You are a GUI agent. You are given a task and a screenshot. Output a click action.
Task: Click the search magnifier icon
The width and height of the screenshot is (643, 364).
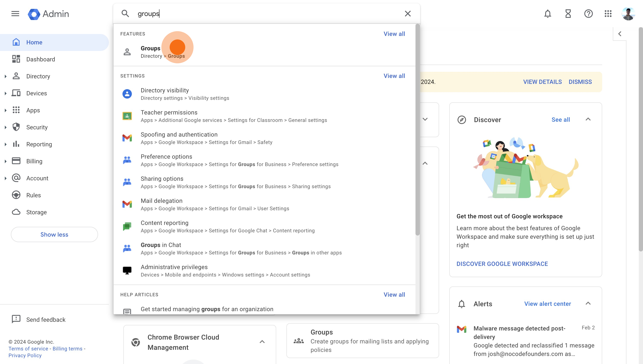point(125,14)
